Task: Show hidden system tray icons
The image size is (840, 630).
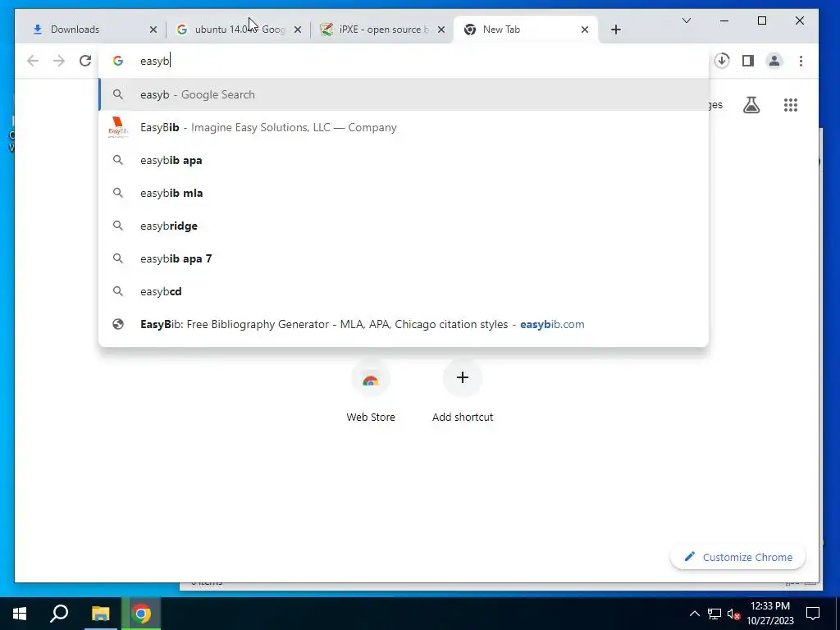Action: click(x=694, y=614)
